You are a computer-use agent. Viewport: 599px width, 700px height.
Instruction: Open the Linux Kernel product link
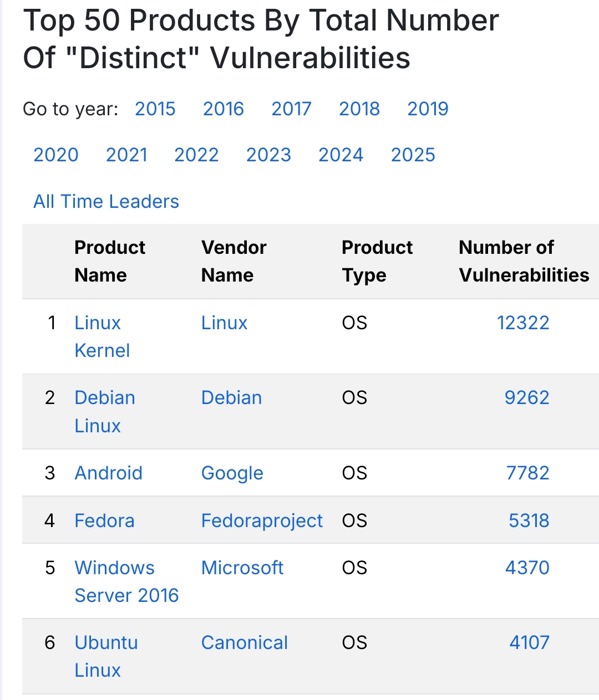(x=102, y=336)
